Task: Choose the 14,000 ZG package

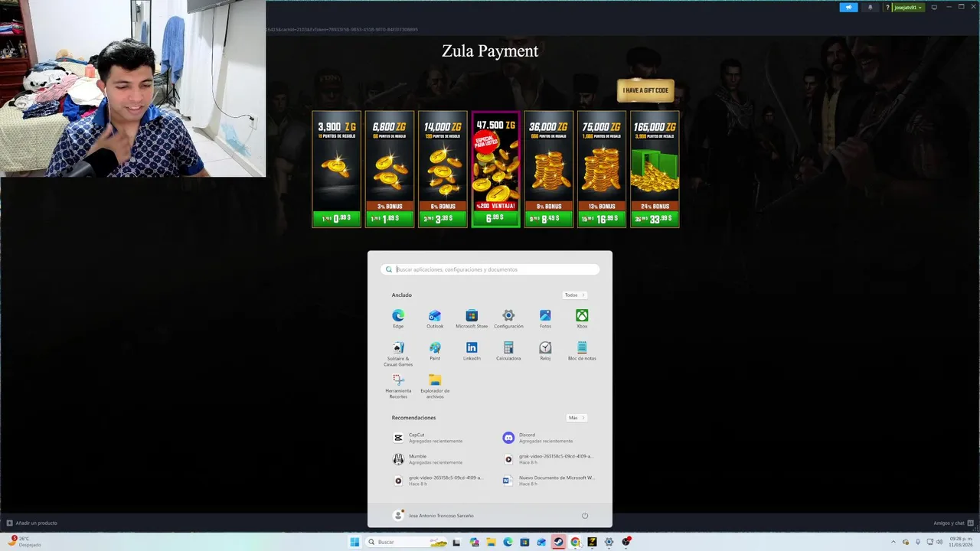Action: pos(443,169)
